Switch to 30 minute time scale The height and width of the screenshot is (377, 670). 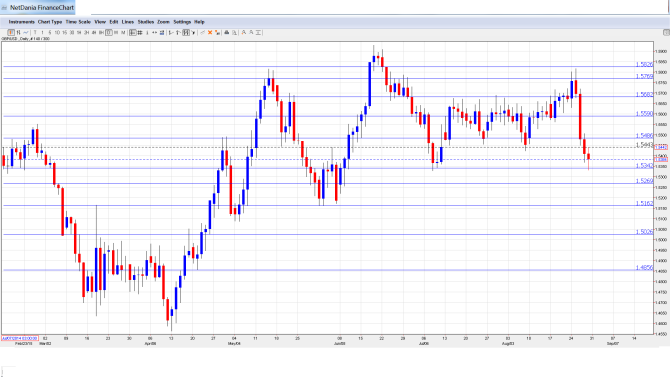(72, 32)
